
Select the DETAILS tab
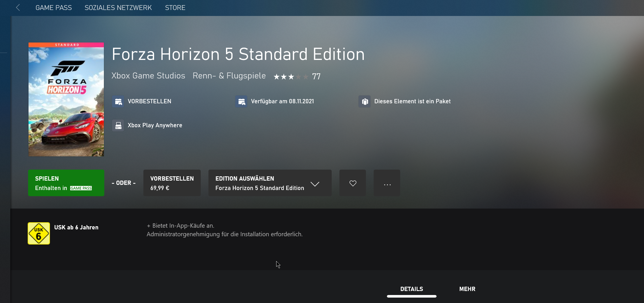coord(412,289)
